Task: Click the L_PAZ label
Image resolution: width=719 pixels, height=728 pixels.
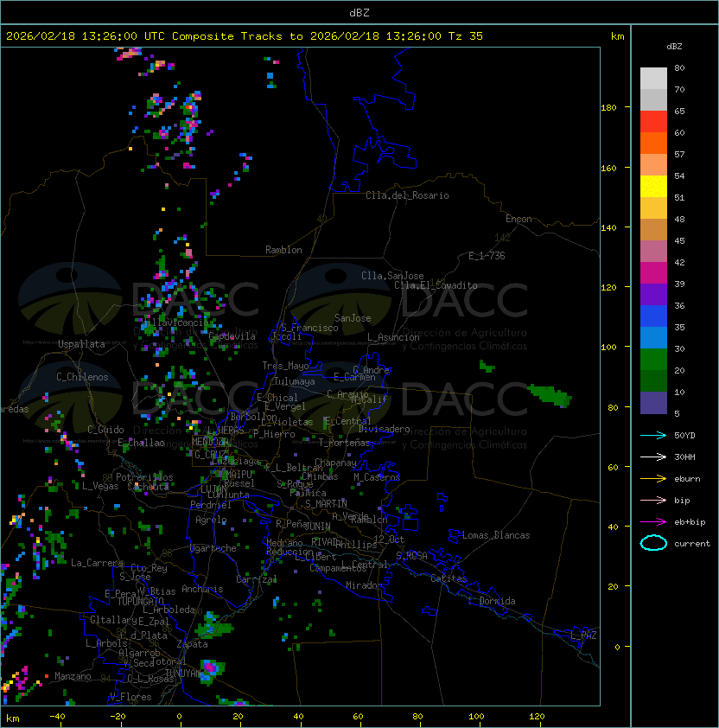Action: (x=583, y=635)
